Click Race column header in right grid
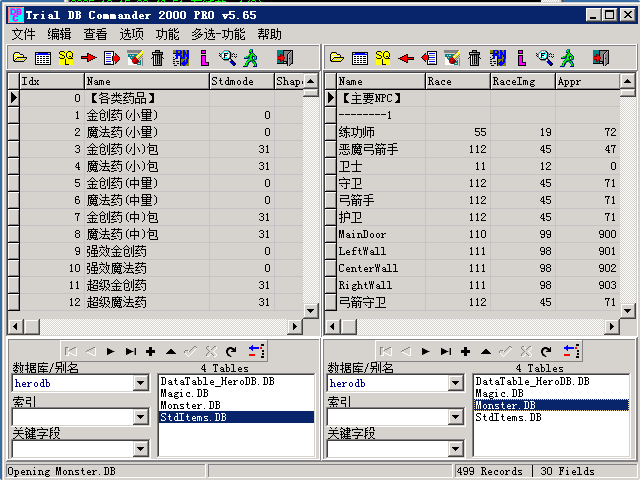Screen dimensions: 640x480 [x=458, y=81]
